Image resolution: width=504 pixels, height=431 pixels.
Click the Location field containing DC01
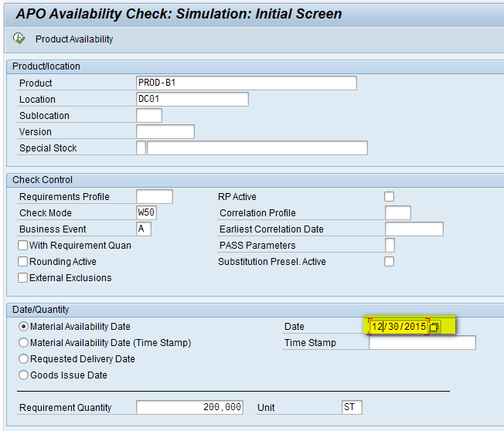tap(192, 99)
